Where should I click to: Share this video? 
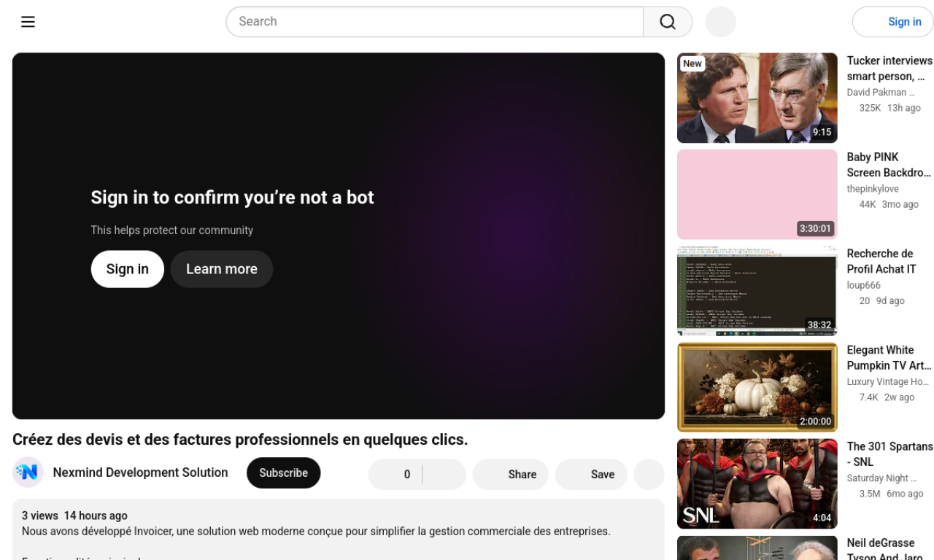[511, 474]
